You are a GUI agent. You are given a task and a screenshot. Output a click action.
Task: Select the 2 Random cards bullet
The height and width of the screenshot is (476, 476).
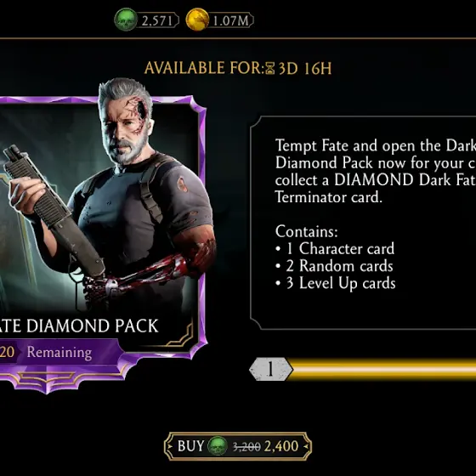[334, 266]
